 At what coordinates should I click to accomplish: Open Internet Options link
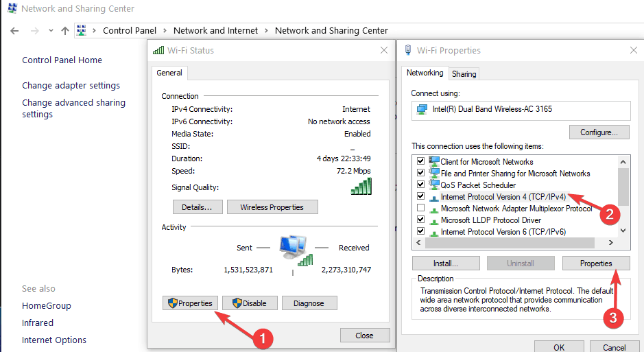(x=54, y=340)
